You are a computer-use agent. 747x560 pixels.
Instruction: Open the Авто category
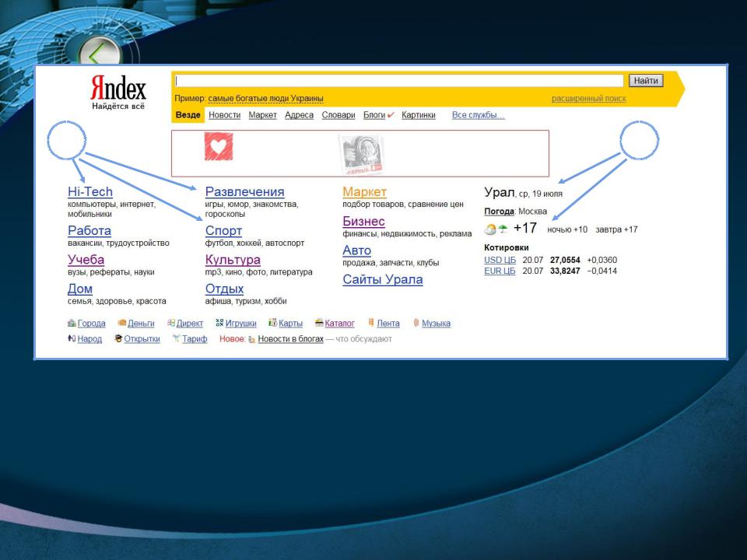pos(357,250)
